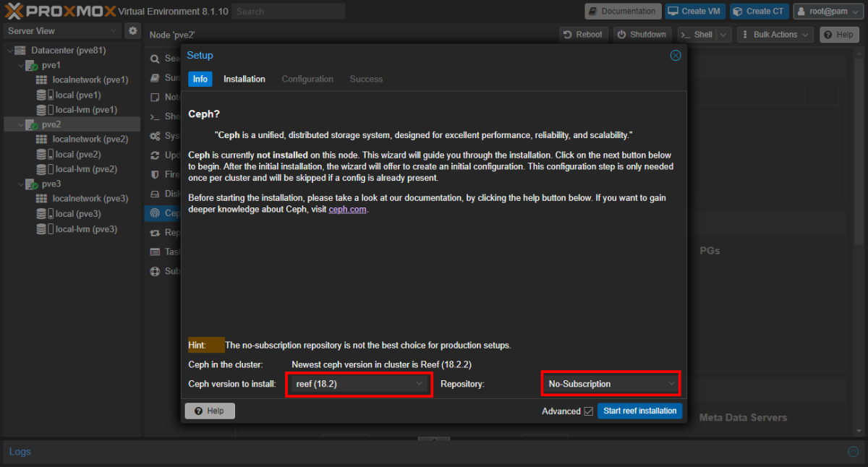Select local (pve3) storage icon
Image resolution: width=868 pixels, height=467 pixels.
click(44, 213)
